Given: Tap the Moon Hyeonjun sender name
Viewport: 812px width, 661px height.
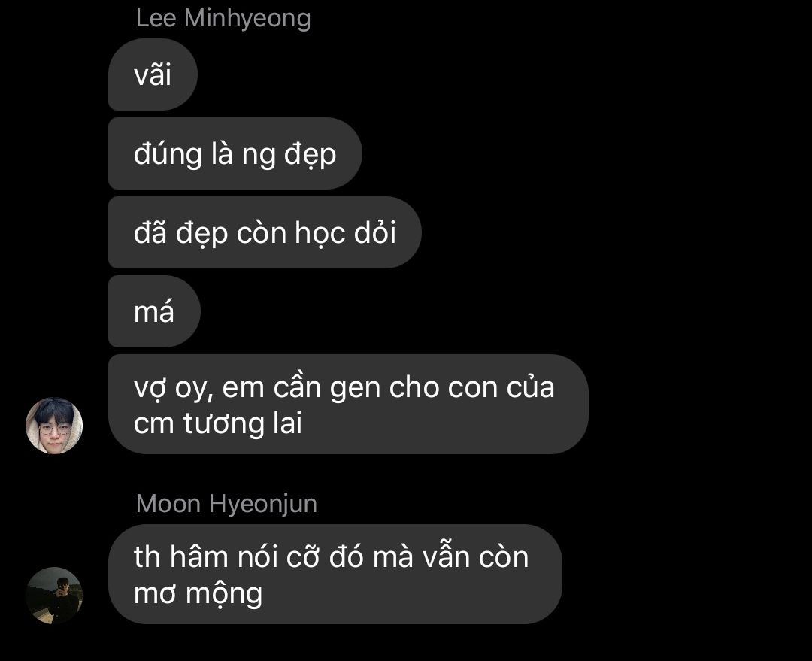Looking at the screenshot, I should pyautogui.click(x=226, y=504).
